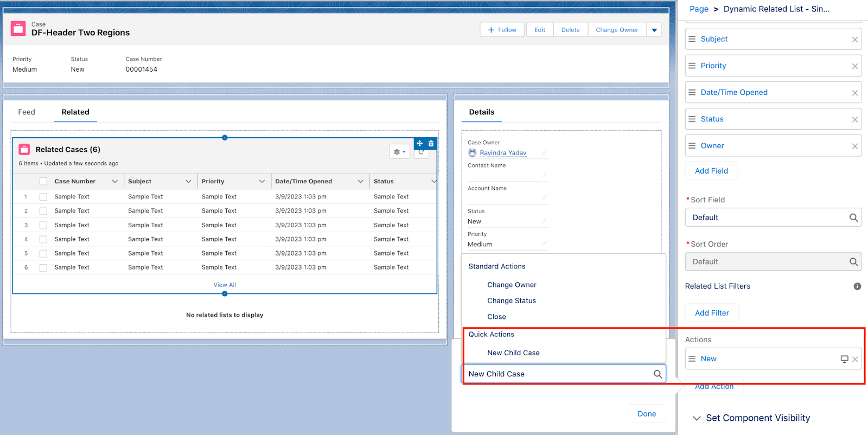
Task: Click the drag handle of the New action
Action: point(692,359)
